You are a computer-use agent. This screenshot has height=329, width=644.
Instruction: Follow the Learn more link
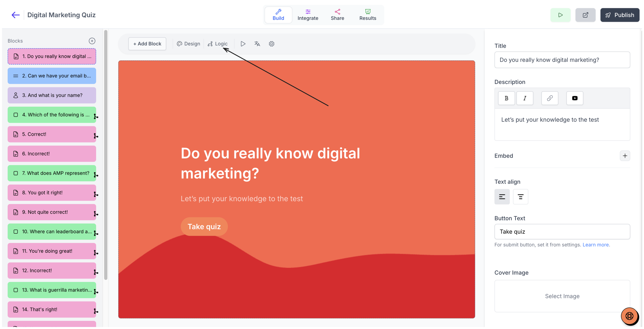click(x=596, y=245)
